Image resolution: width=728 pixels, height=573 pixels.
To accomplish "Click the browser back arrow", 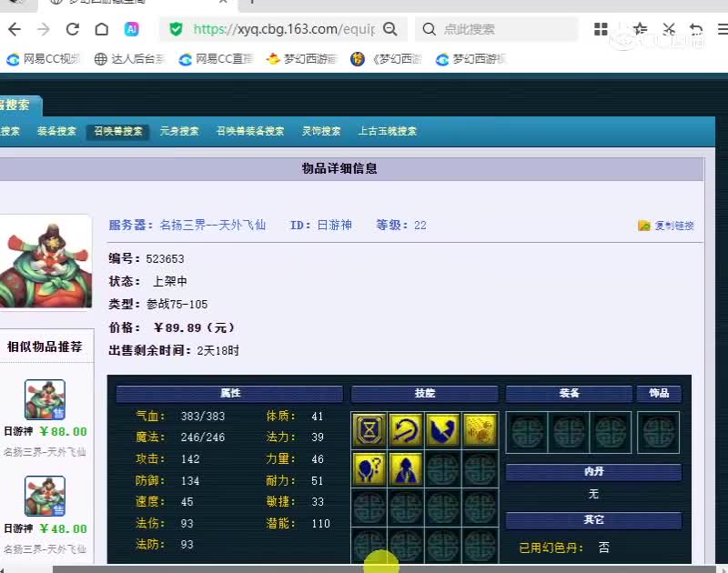I will [x=15, y=29].
